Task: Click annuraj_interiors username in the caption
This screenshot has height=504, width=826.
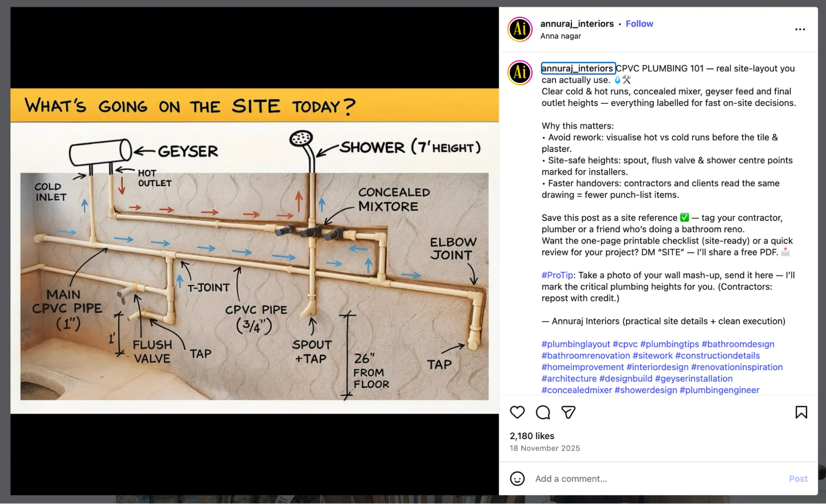Action: point(578,68)
